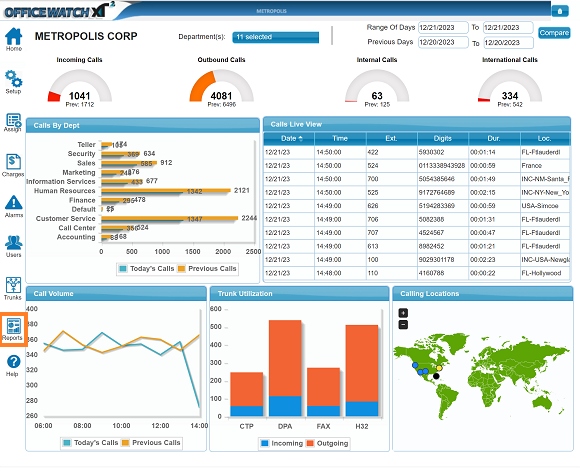Sort live view by Dur. column

(x=494, y=138)
